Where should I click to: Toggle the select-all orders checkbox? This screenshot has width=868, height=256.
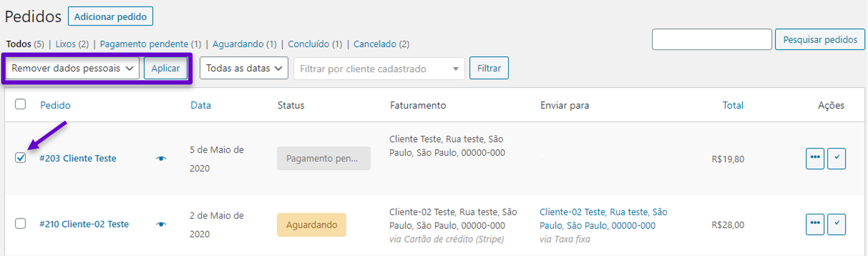pyautogui.click(x=21, y=104)
